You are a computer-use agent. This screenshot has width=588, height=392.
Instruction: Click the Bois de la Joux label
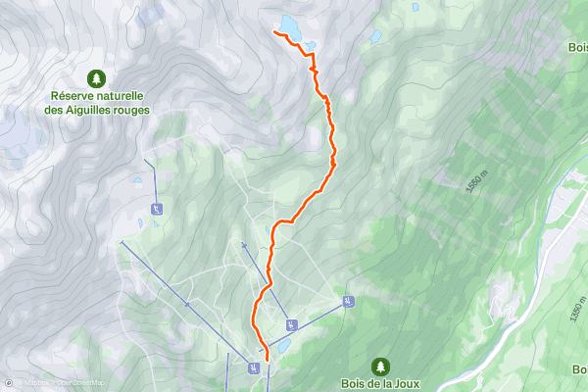tap(380, 384)
